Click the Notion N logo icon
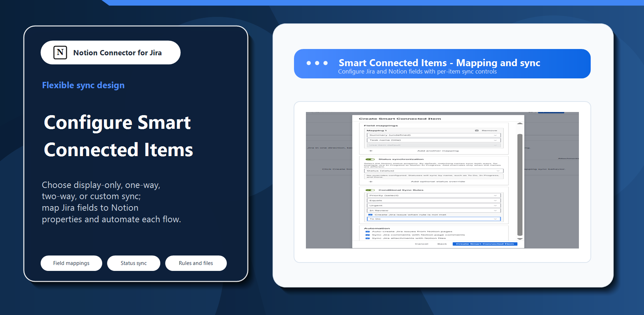 (60, 52)
